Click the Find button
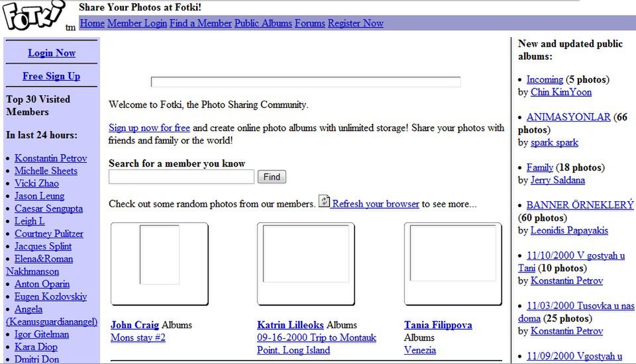The width and height of the screenshot is (636, 364). 272,177
